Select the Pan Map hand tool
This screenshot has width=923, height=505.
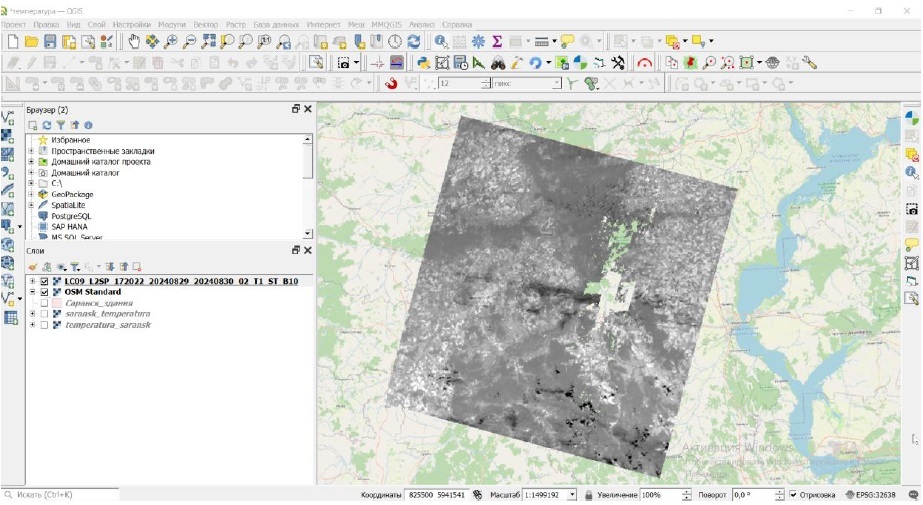coord(135,42)
